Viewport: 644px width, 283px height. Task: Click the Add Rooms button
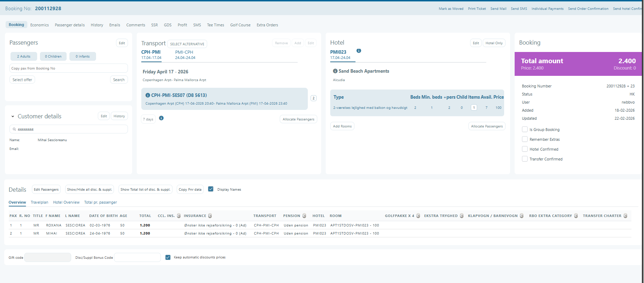click(342, 126)
